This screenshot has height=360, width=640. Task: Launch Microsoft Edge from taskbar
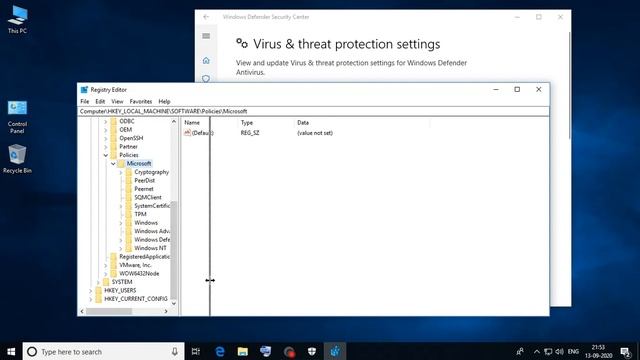pyautogui.click(x=220, y=351)
